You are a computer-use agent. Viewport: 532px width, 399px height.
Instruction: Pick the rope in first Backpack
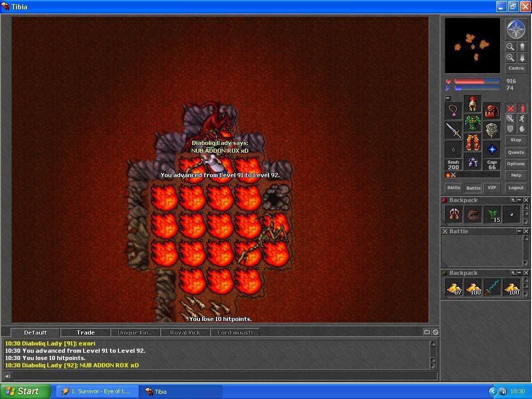tap(473, 215)
